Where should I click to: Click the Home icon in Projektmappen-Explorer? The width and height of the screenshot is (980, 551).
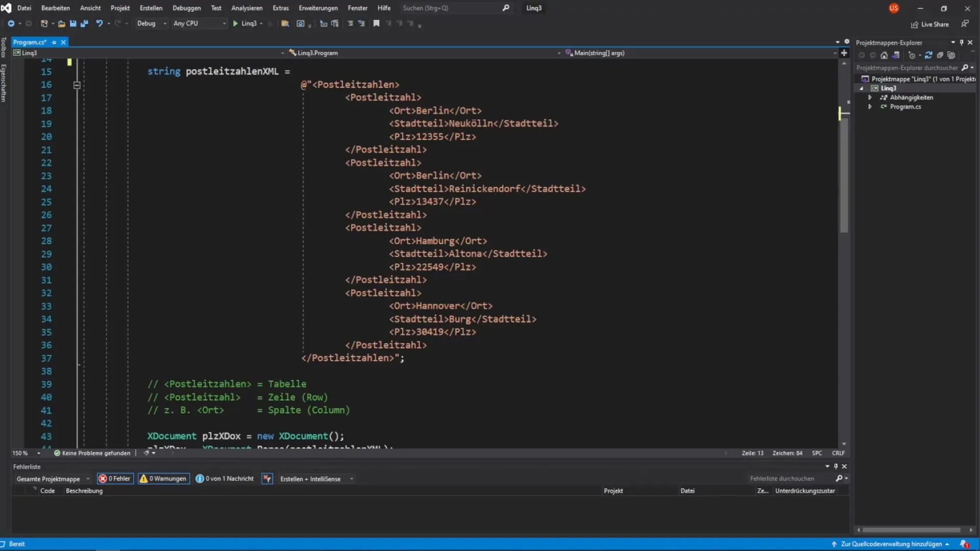pos(884,55)
